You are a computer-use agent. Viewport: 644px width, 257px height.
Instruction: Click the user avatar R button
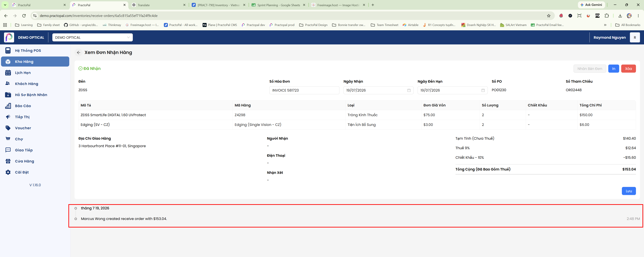635,38
